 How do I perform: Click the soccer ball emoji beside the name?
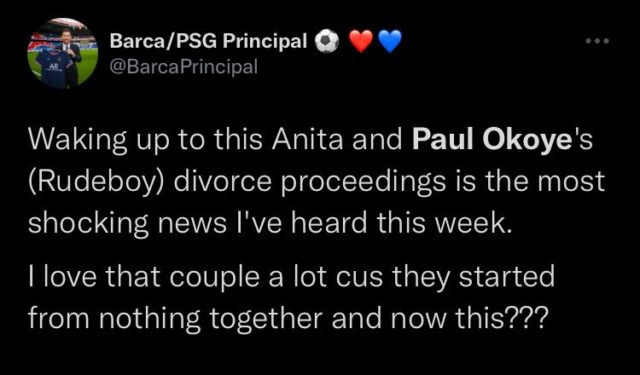tap(327, 42)
